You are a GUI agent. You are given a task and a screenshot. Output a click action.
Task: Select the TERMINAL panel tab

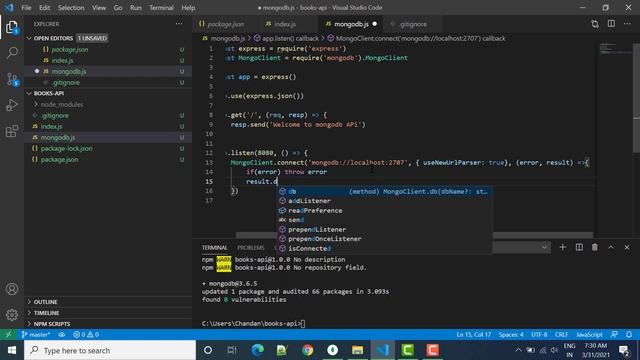tap(215, 248)
